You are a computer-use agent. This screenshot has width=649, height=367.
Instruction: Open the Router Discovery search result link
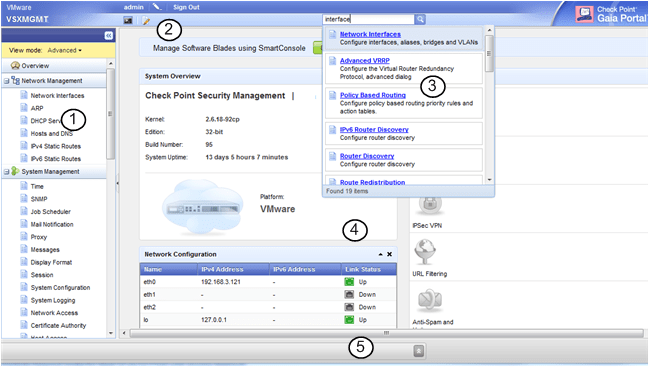367,156
